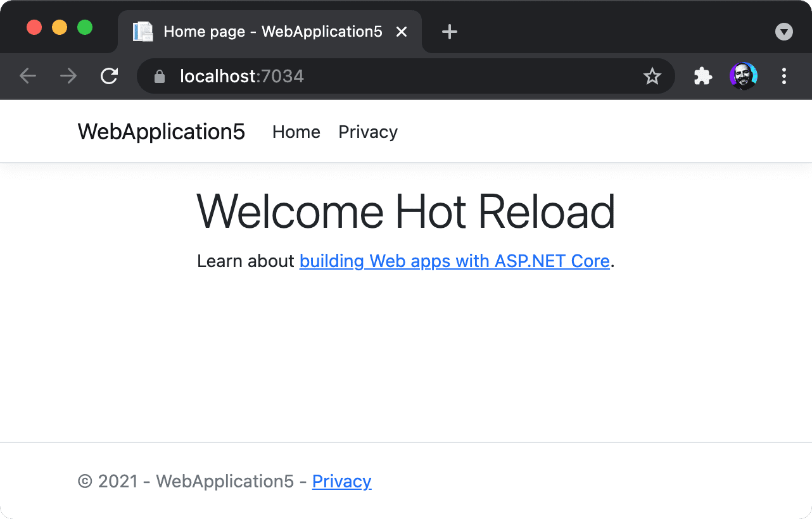Open the building Web apps with ASP.NET Core link
812x519 pixels.
point(455,261)
